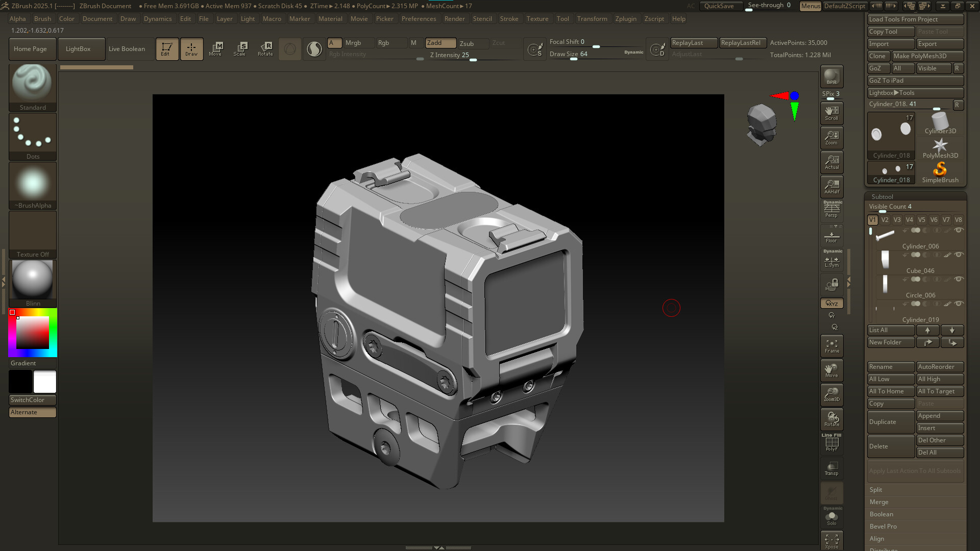Activate Solo mode in the right shelf
The width and height of the screenshot is (980, 551).
(831, 517)
